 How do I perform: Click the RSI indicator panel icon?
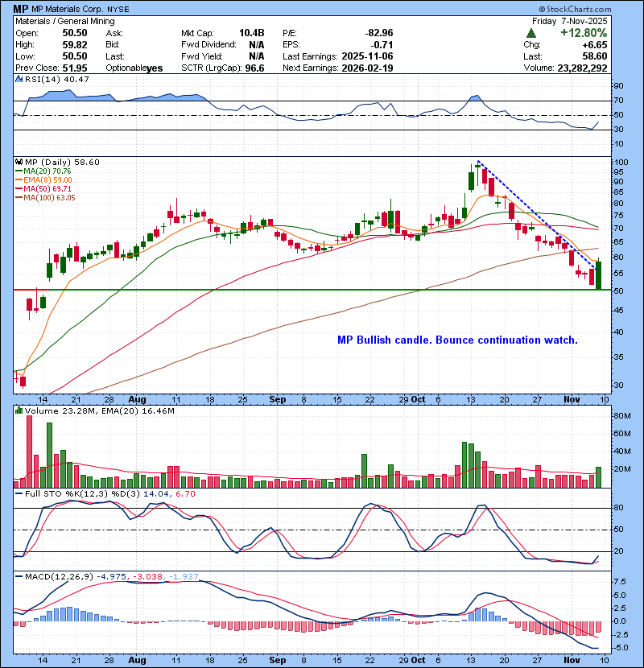tap(19, 79)
